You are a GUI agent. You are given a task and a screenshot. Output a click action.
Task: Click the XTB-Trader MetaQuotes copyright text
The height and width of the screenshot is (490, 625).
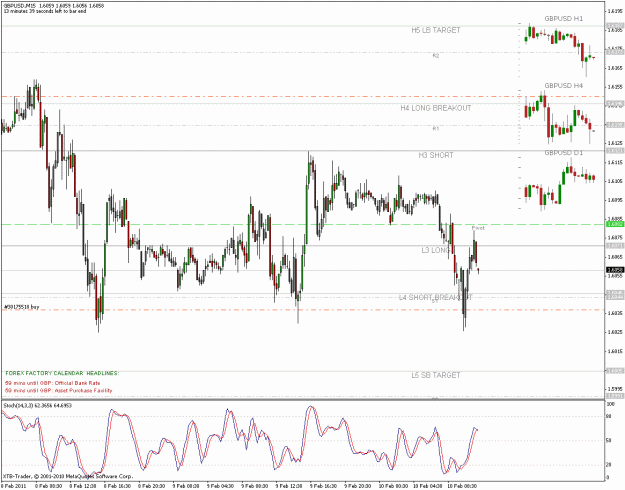(68, 476)
